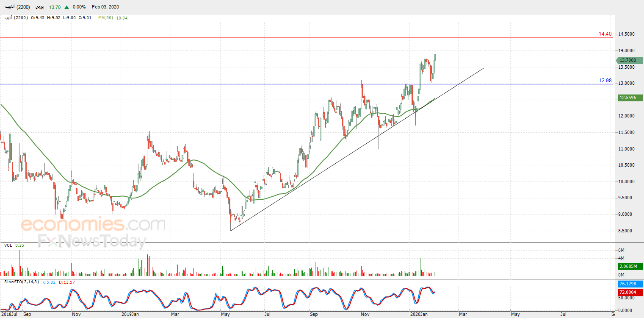Click the 12.98 support line label
Viewport: 644px width, 318px height.
coord(605,80)
